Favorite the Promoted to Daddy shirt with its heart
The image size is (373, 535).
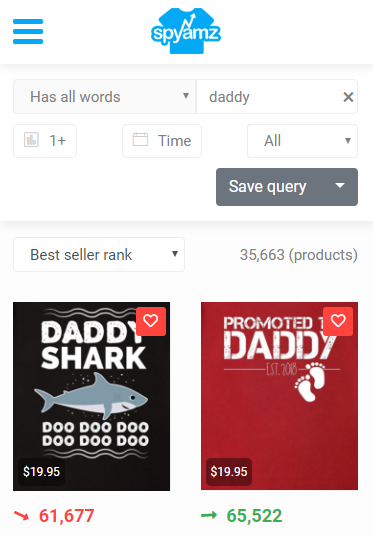(338, 321)
